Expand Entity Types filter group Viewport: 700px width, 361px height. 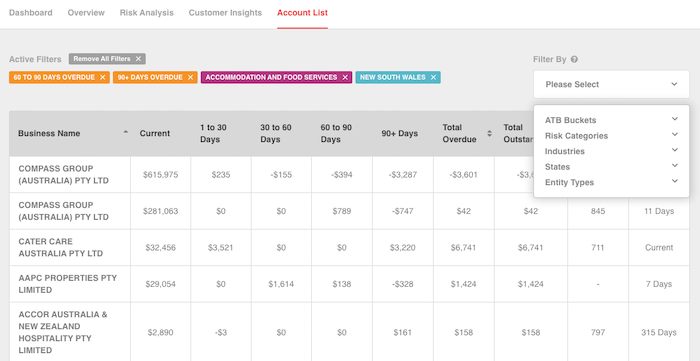click(675, 181)
